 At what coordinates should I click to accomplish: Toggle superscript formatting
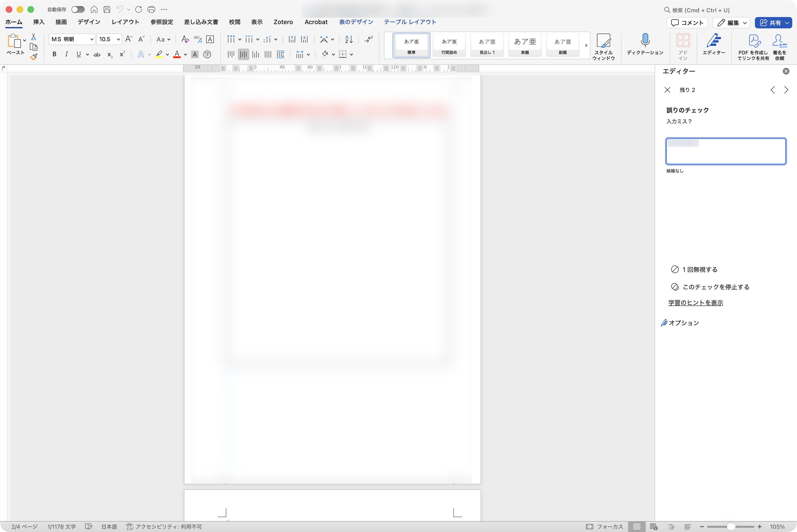click(122, 54)
